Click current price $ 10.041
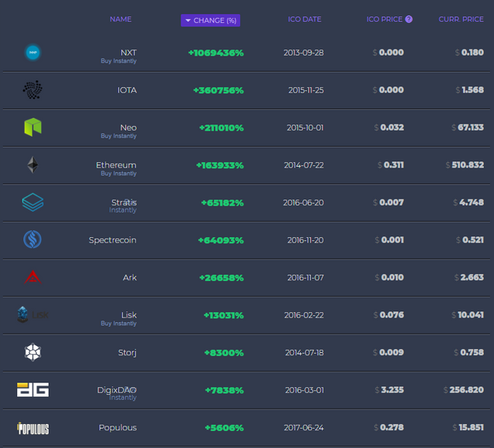The image size is (494, 448). [x=468, y=315]
